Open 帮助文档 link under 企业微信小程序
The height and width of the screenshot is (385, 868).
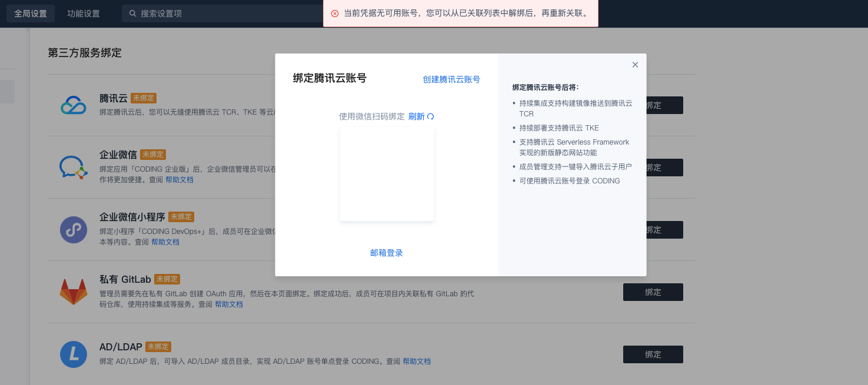[165, 242]
